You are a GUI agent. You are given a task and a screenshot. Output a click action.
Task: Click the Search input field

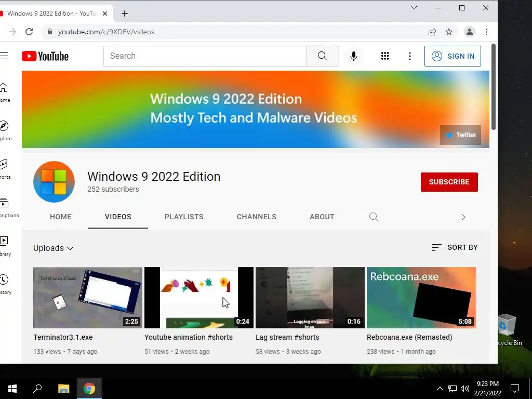205,56
